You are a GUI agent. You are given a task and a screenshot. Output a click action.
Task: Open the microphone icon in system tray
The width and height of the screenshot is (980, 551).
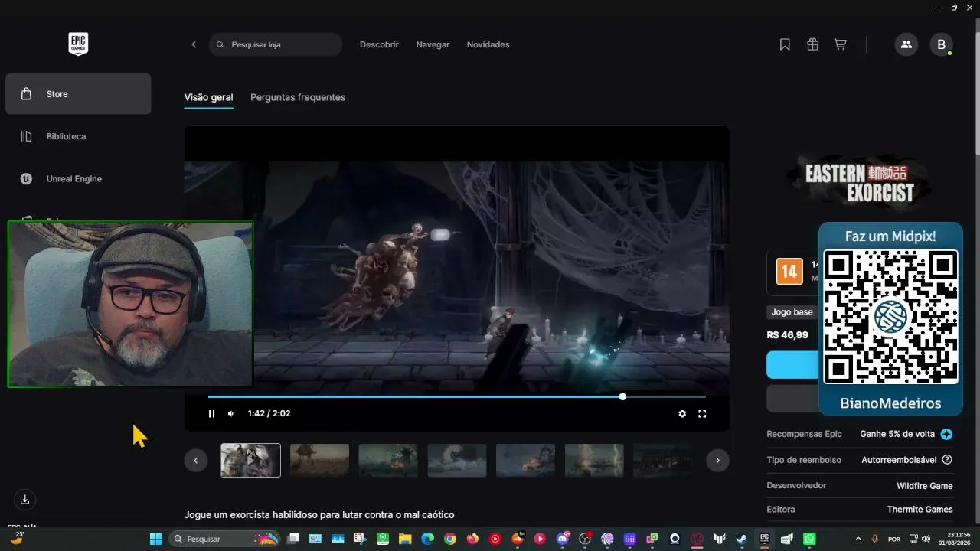pyautogui.click(x=875, y=539)
